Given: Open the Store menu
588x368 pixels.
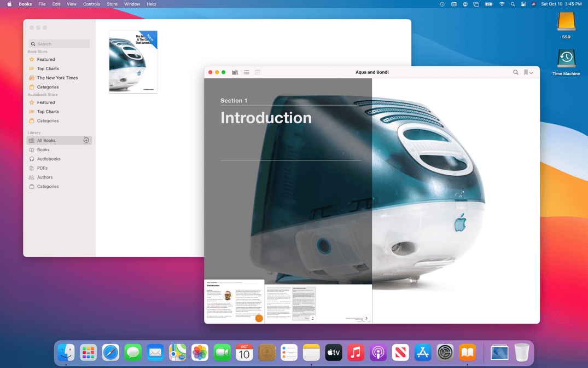Looking at the screenshot, I should coord(112,4).
